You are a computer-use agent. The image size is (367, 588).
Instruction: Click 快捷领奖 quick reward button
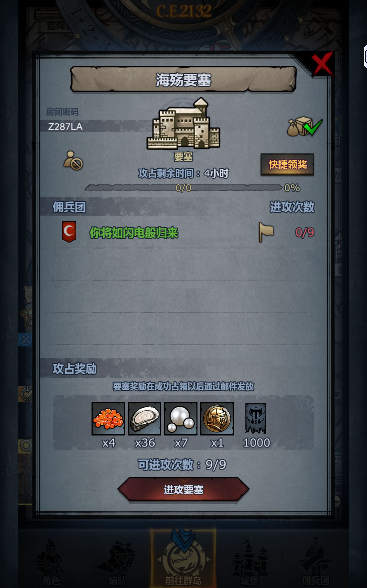click(287, 164)
